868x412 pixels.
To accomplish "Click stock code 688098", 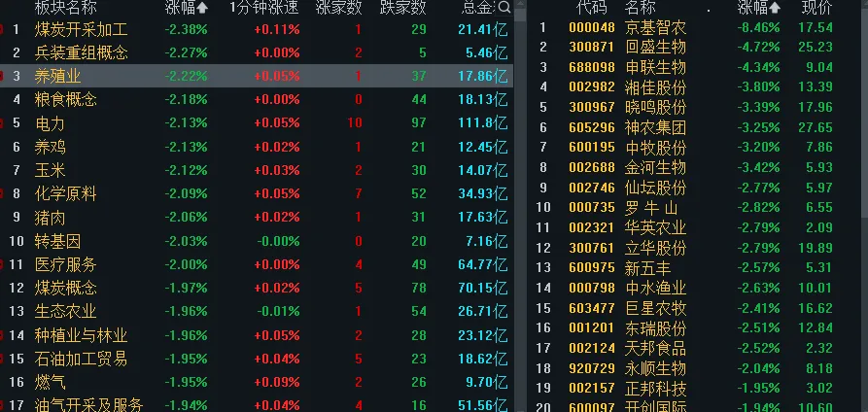I will pyautogui.click(x=592, y=67).
